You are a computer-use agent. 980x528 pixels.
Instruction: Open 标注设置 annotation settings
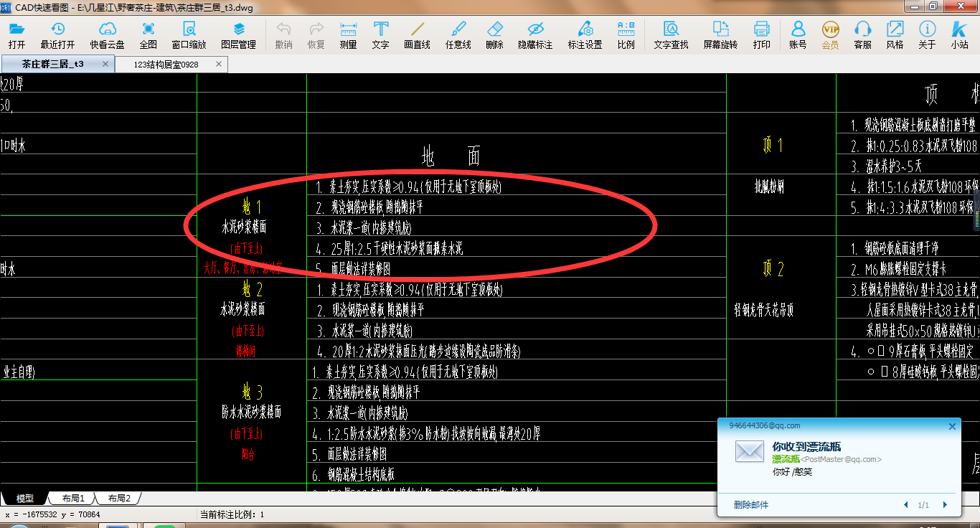[x=585, y=35]
